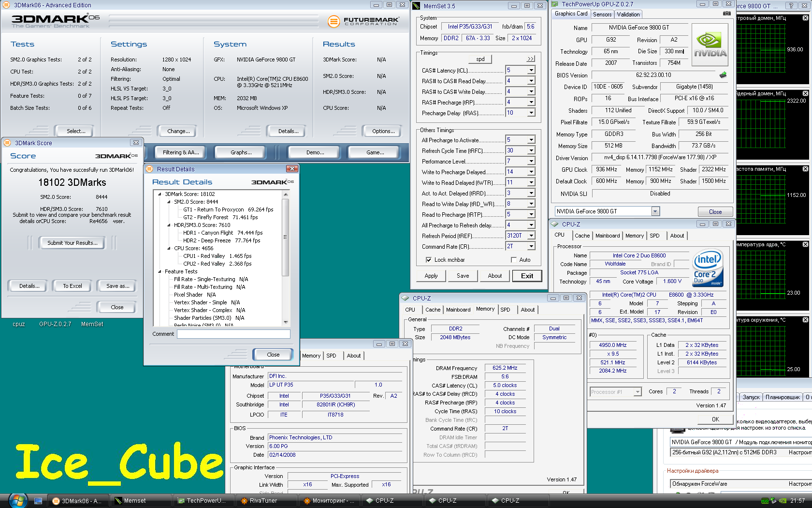The image size is (812, 508).
Task: Click the NVIDIA logo in GPU-Z
Action: point(710,44)
